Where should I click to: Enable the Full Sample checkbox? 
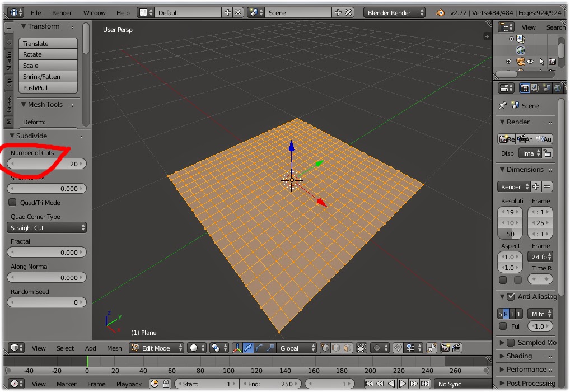pos(503,326)
